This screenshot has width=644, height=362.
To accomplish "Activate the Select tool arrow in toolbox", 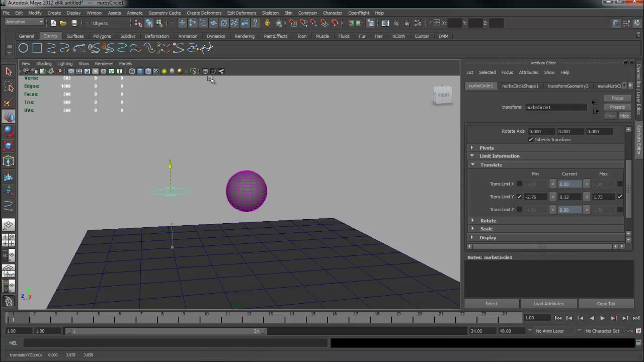I will point(9,72).
